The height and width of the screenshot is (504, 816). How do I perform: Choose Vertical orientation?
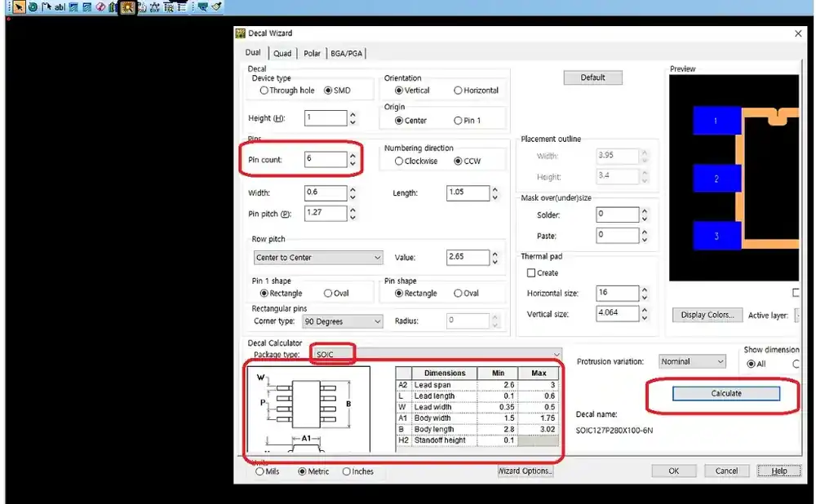tap(399, 91)
